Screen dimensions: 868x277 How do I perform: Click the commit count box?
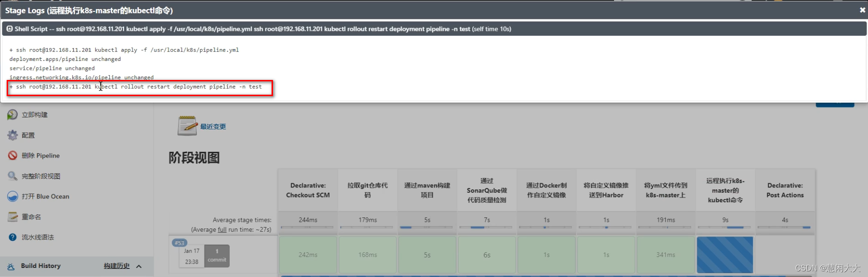(217, 256)
